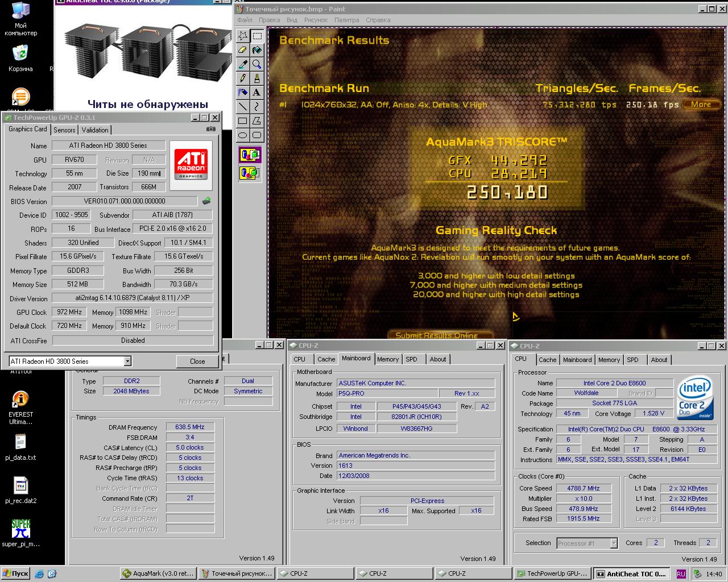Select the Magnifier tool in Paint
728x582 pixels.
[x=257, y=64]
